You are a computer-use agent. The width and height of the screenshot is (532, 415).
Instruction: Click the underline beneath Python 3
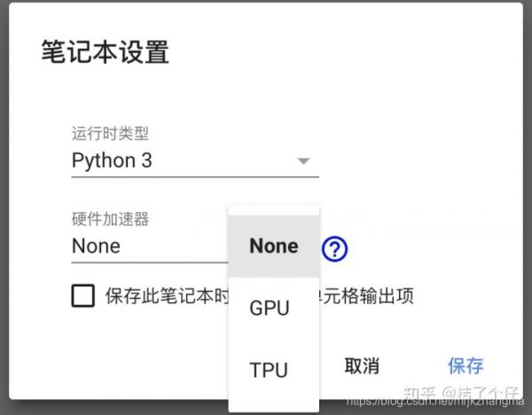(x=194, y=176)
